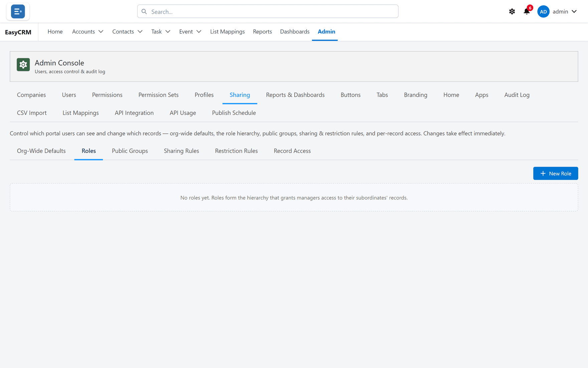This screenshot has height=368, width=588.
Task: Click the EasyCRM app logo icon
Action: [18, 11]
